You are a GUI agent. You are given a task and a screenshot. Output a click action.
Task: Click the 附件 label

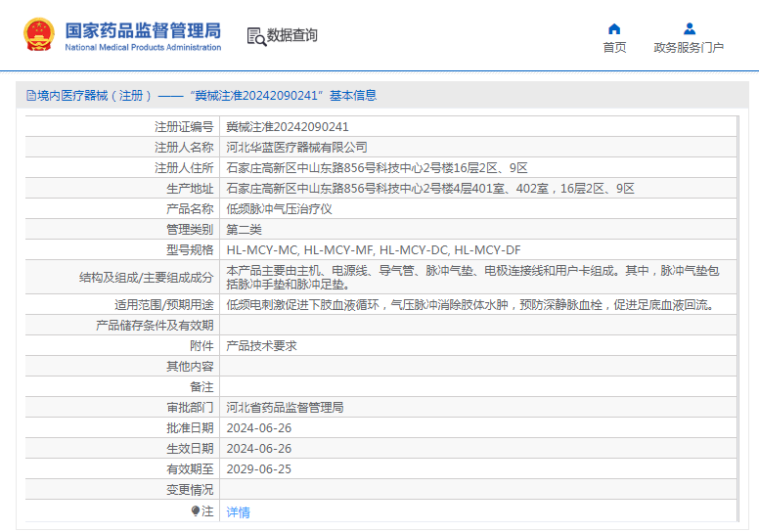click(201, 346)
